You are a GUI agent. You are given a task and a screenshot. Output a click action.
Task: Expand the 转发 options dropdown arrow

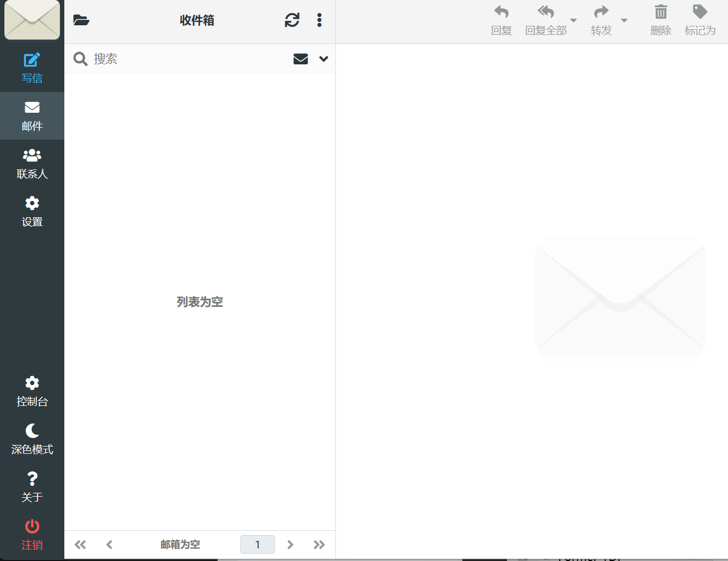pos(624,20)
